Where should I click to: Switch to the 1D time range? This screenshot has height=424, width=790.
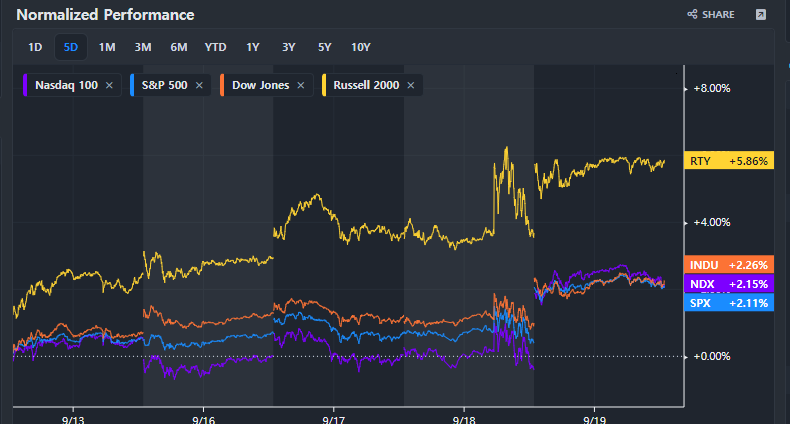(x=35, y=47)
